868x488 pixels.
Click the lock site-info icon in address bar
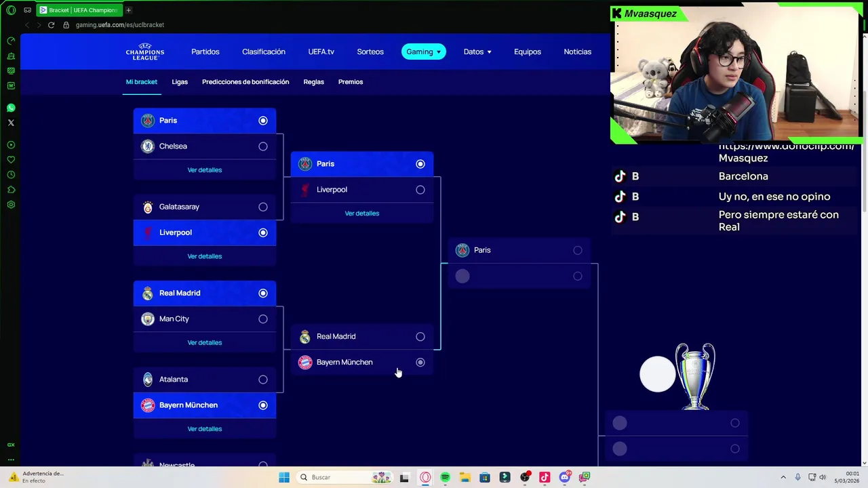pos(66,25)
